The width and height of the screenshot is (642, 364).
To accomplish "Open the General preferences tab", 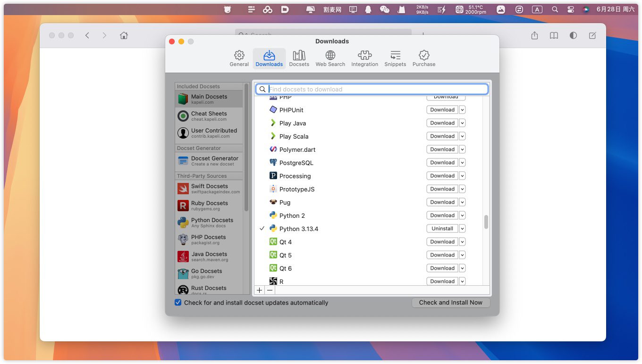I will click(239, 58).
